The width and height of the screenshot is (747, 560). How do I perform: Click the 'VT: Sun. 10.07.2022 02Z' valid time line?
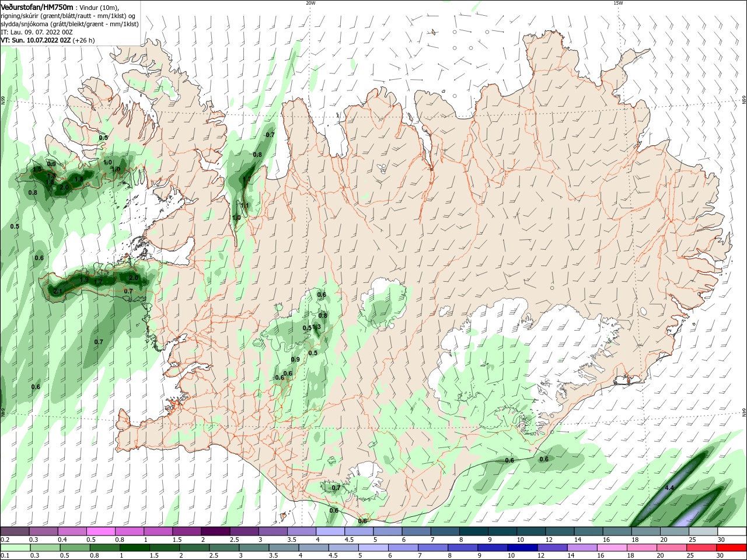[36, 40]
